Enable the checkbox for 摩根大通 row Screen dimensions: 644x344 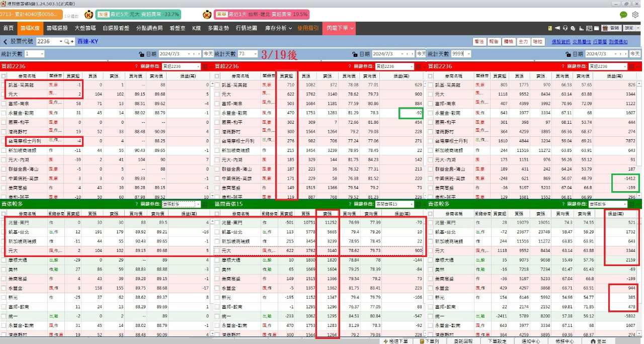(x=4, y=260)
